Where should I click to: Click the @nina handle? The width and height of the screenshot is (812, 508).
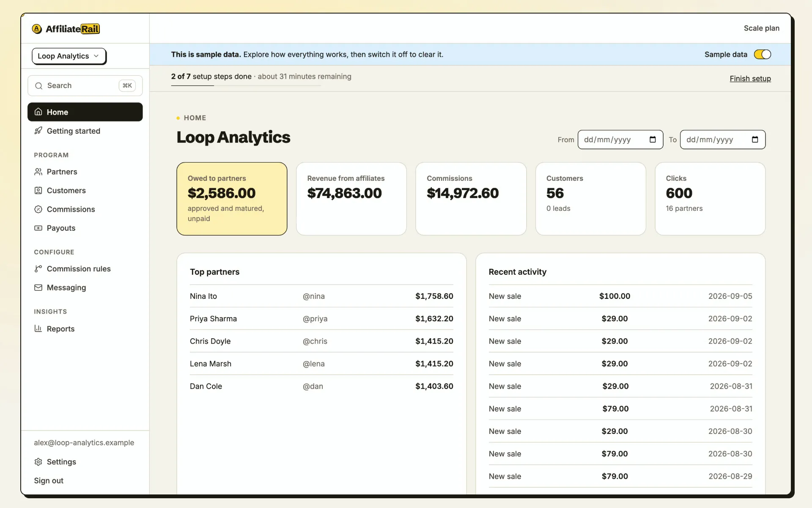pos(314,296)
